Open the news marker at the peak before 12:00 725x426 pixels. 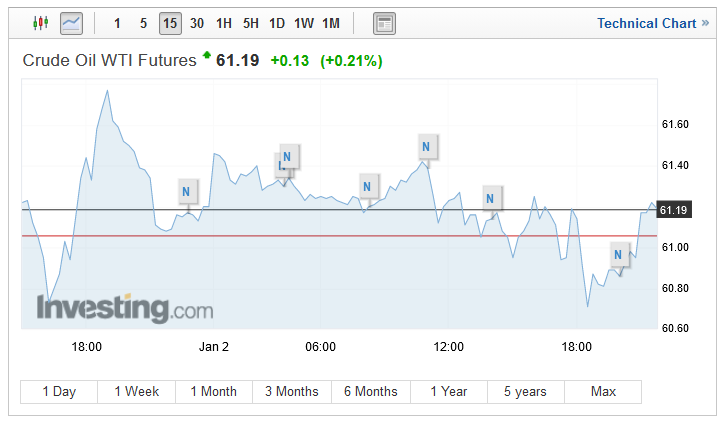click(426, 147)
